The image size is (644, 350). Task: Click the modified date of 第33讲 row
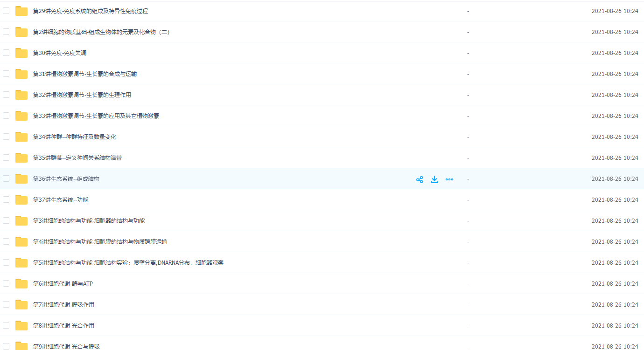coord(615,116)
